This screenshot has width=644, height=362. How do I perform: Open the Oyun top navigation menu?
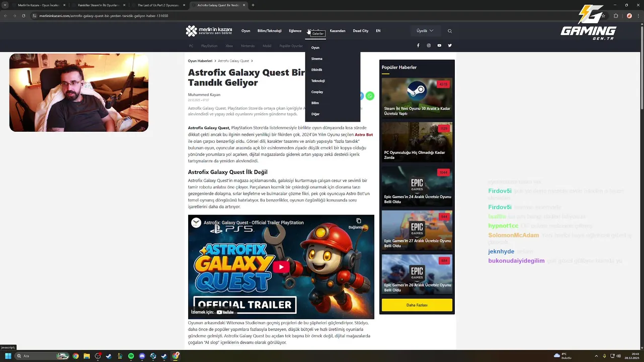point(246,31)
